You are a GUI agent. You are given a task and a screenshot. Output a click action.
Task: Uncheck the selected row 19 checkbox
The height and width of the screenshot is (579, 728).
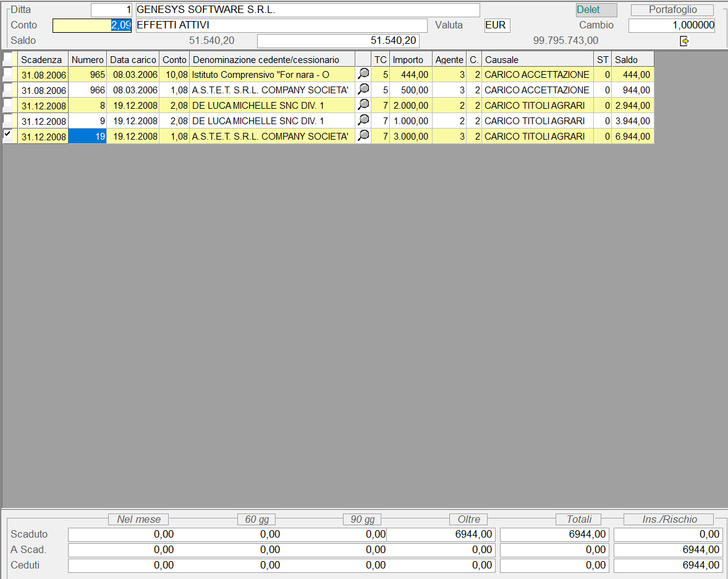click(7, 134)
